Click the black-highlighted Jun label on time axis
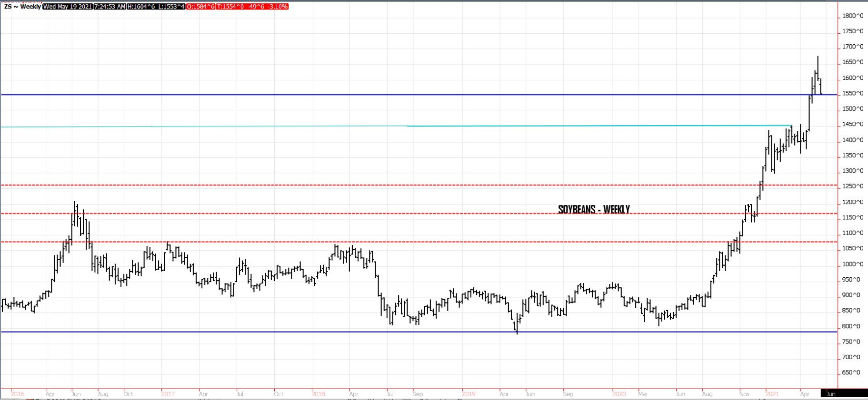 [x=830, y=394]
